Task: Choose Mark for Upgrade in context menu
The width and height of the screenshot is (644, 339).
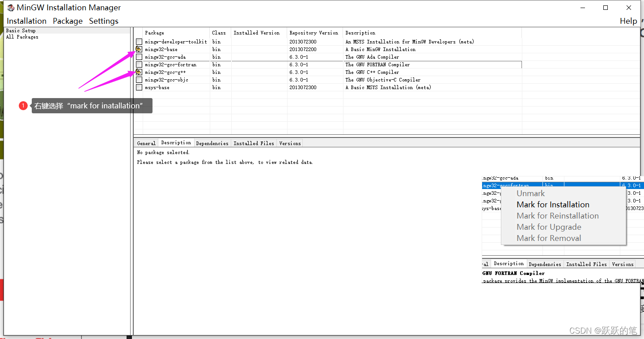Action: point(549,227)
